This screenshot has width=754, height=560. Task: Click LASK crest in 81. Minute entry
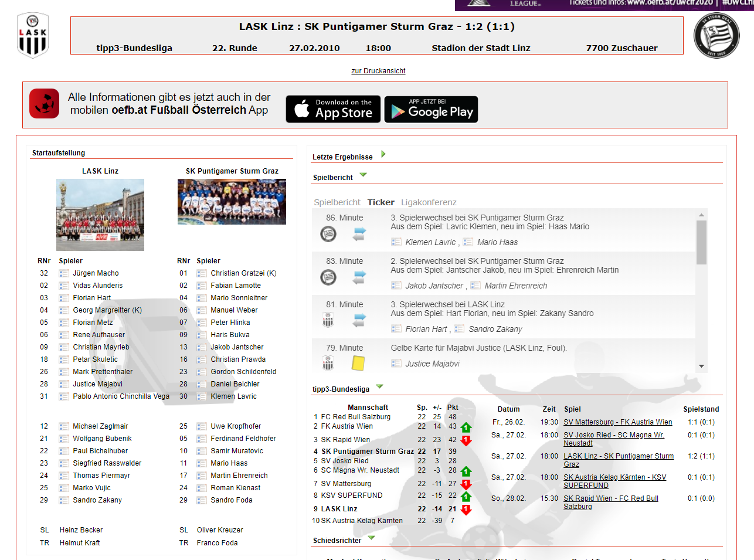328,320
